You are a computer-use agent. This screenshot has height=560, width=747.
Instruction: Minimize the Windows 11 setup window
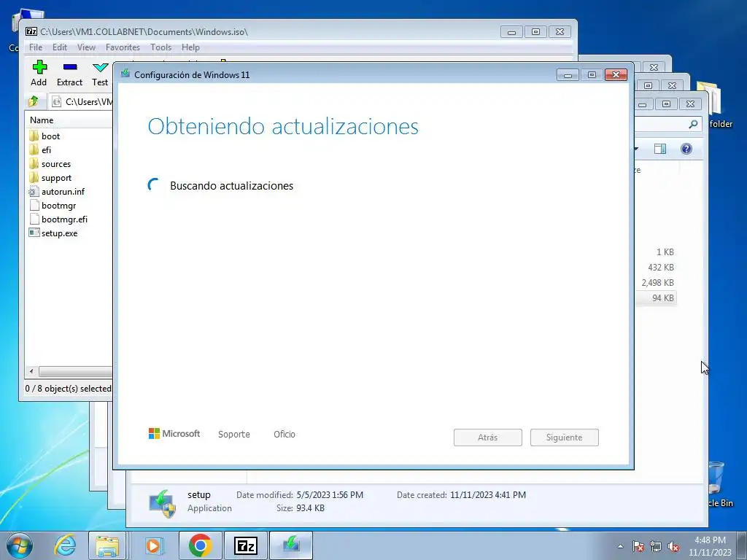click(568, 75)
